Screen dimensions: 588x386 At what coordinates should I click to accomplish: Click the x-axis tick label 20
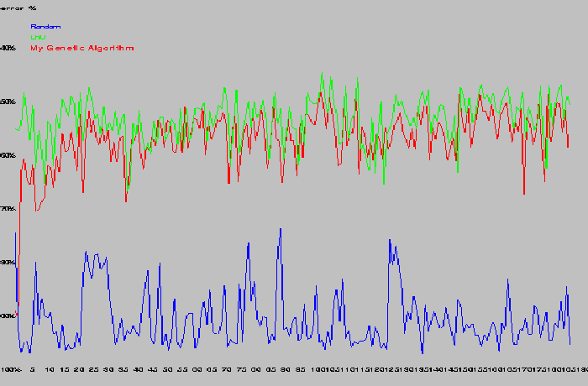pyautogui.click(x=79, y=369)
